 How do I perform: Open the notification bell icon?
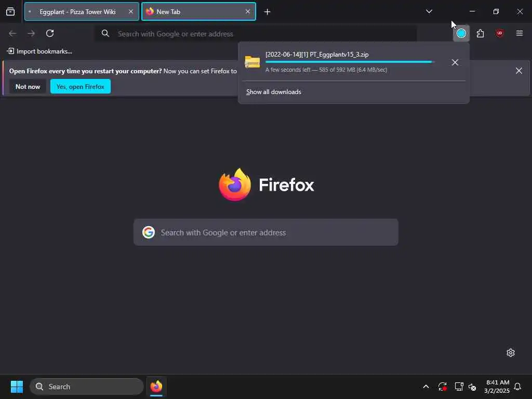(517, 387)
